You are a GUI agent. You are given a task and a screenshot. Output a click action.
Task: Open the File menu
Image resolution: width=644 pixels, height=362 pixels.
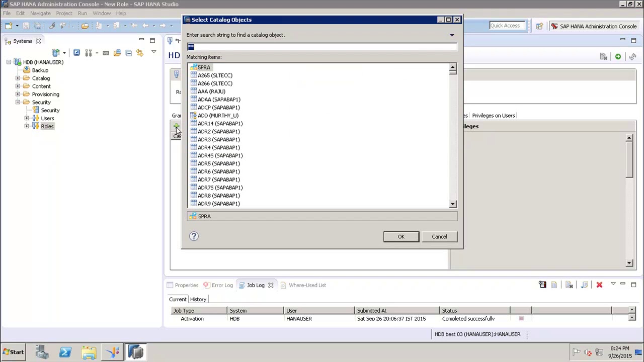7,13
